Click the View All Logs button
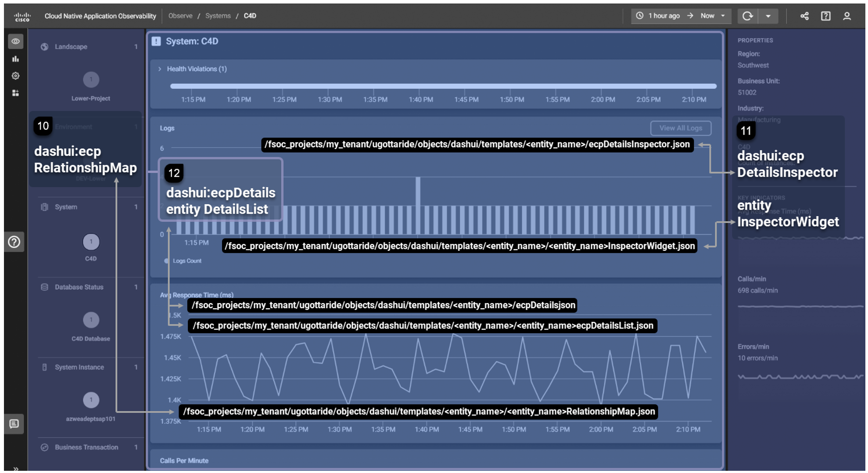This screenshot has height=473, width=868. pos(681,128)
